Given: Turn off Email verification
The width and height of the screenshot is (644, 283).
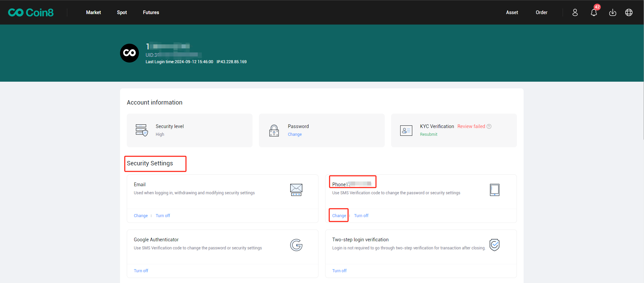Looking at the screenshot, I should point(163,216).
